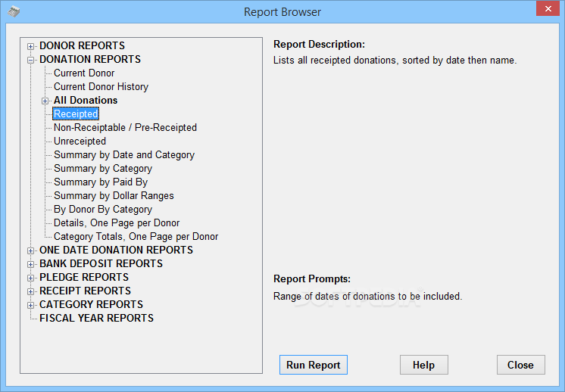The image size is (565, 392).
Task: Select Details, One Page per Donor
Action: pos(117,223)
